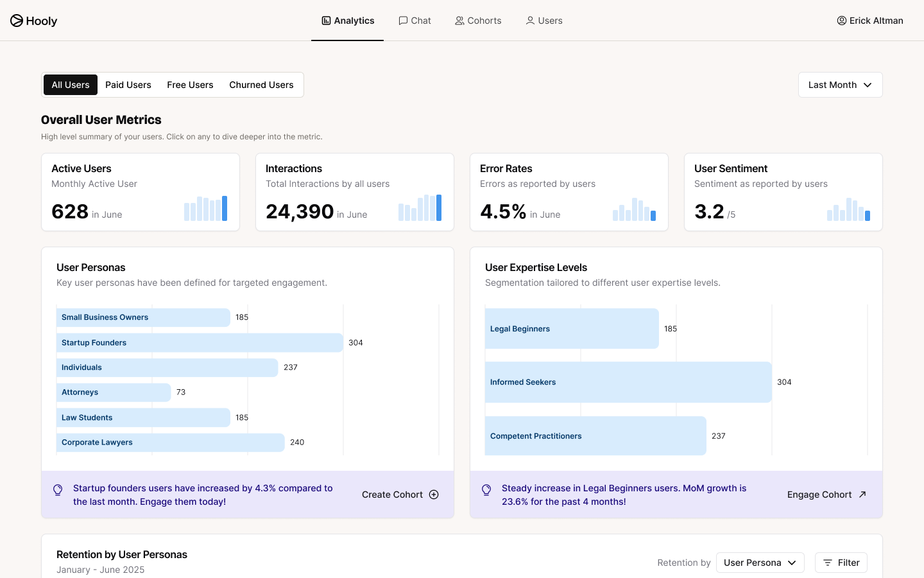This screenshot has height=578, width=924.
Task: Select the Free Users segment
Action: click(190, 85)
